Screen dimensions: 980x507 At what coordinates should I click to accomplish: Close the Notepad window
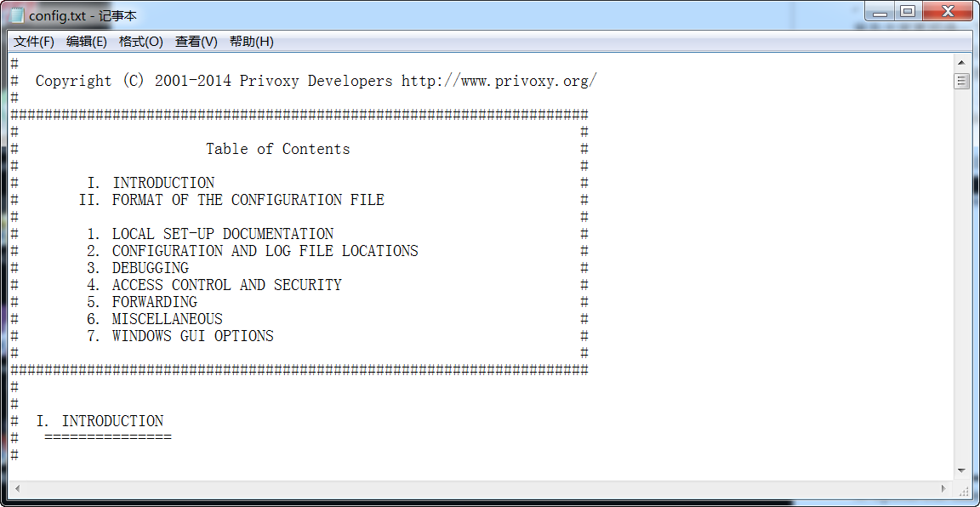point(946,12)
